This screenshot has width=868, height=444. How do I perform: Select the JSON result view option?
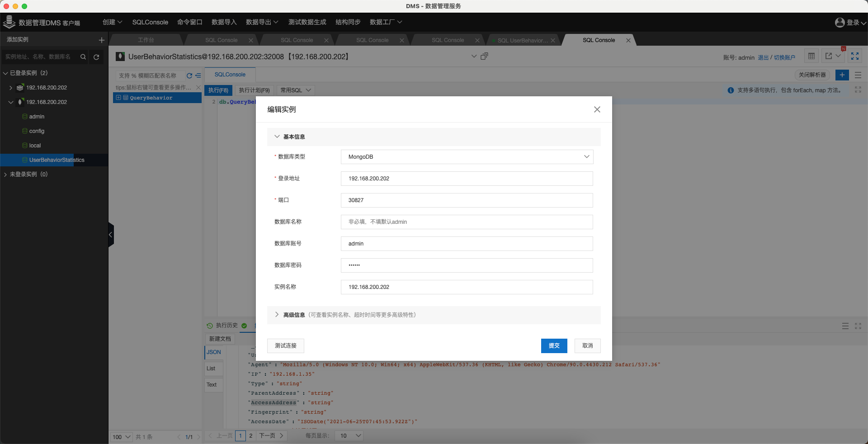(x=213, y=352)
